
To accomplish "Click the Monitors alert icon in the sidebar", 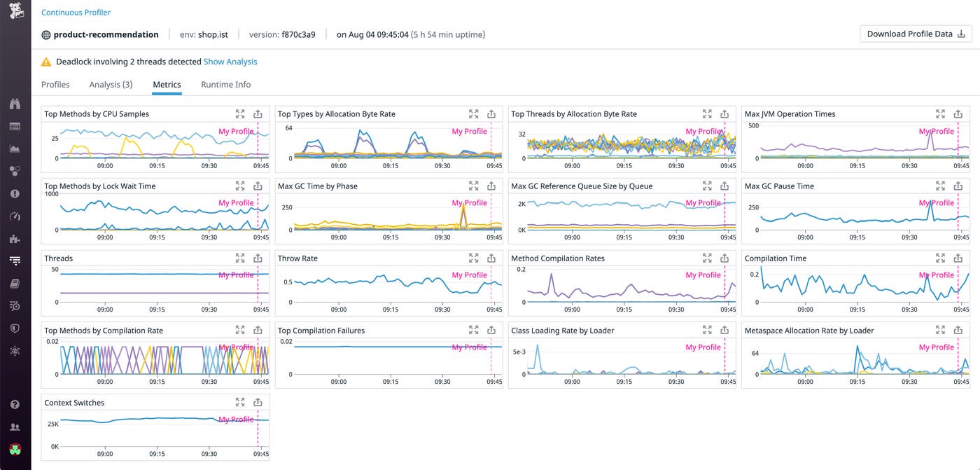I will coord(15,193).
